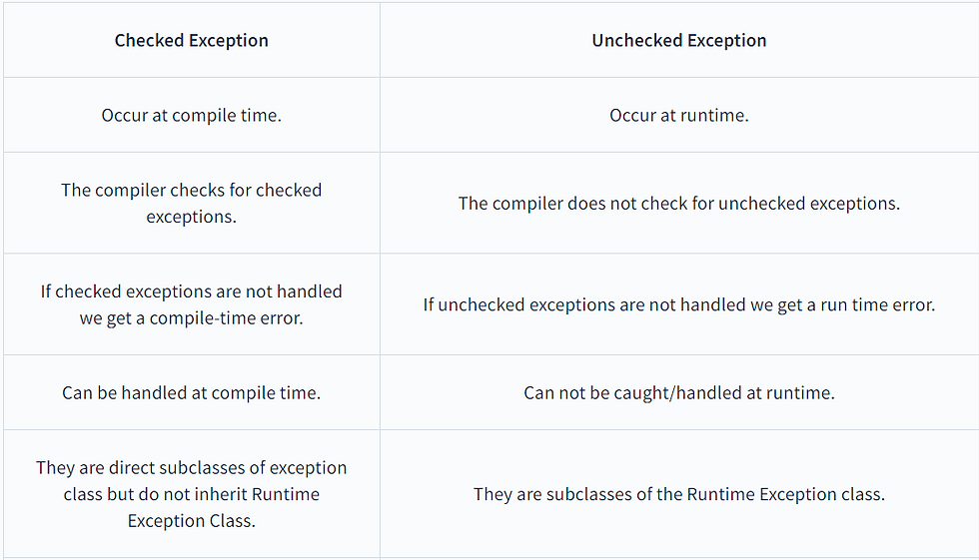Viewport: 979px width, 560px height.
Task: Click 'class but do not inherit Runtime' line
Action: click(x=191, y=494)
